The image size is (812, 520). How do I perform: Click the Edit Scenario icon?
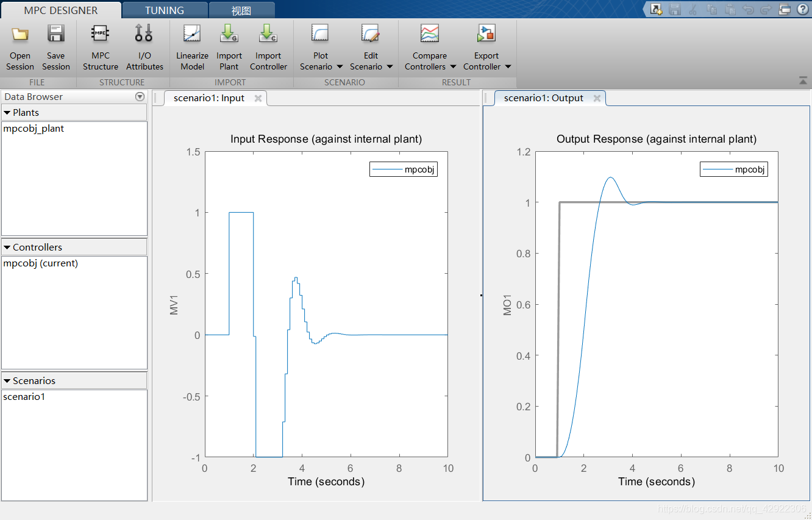(371, 34)
